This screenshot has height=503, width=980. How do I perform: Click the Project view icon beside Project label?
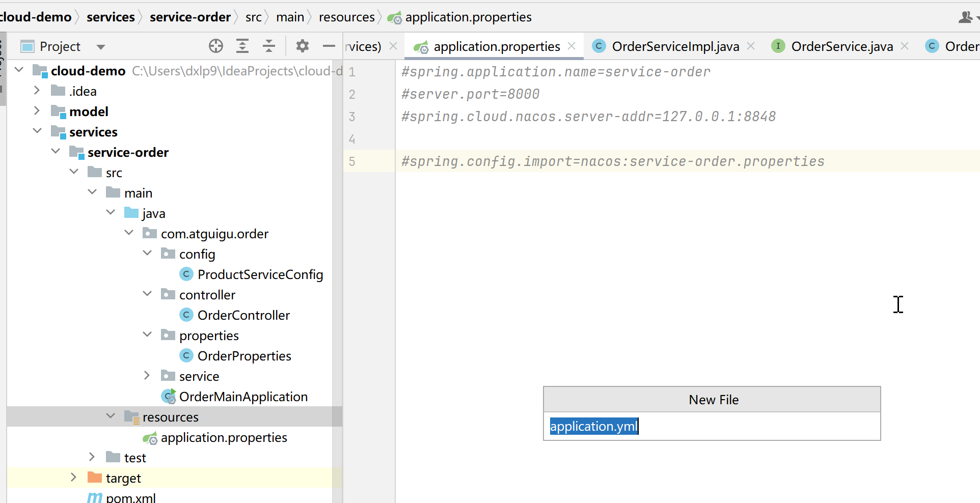pos(28,46)
